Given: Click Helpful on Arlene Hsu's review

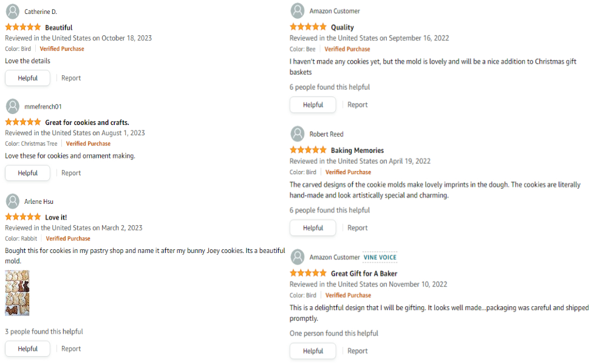Looking at the screenshot, I should coord(27,349).
